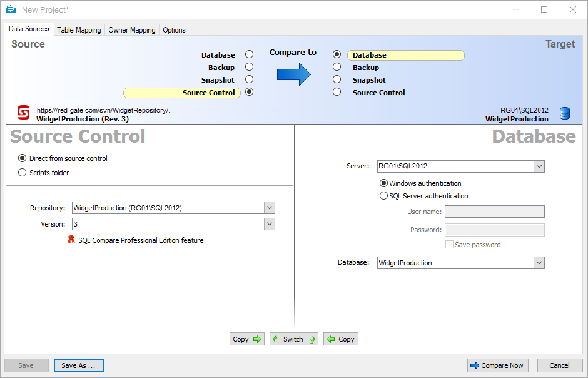Choose Snapshot as the target type
588x378 pixels.
coord(337,79)
